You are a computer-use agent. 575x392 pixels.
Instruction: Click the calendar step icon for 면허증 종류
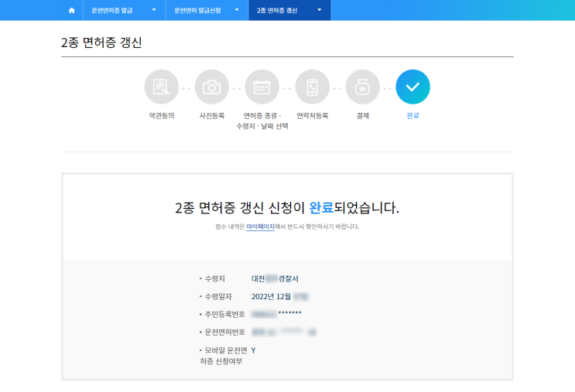(262, 87)
